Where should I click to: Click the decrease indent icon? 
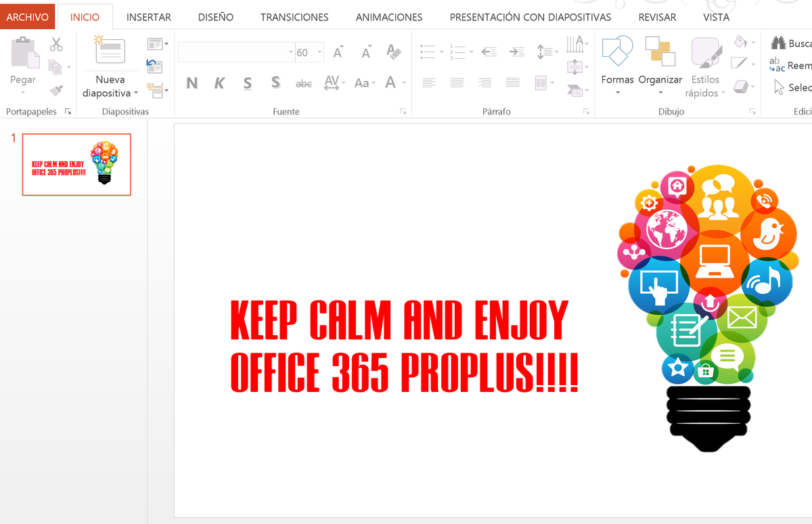pyautogui.click(x=489, y=51)
